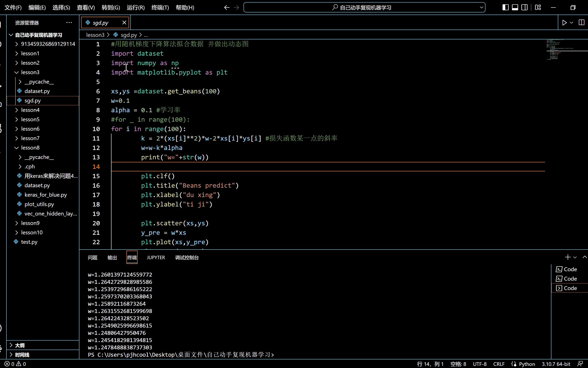This screenshot has width=588, height=368.
Task: Click the 终端 menu bar item
Action: pos(160,7)
